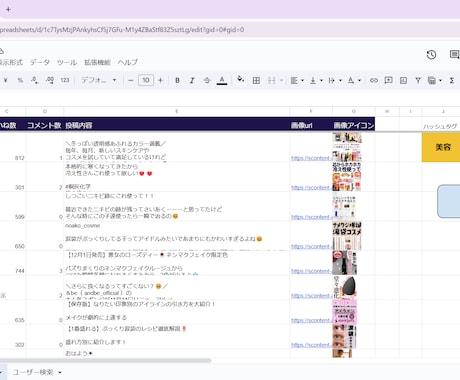
Task: Apply percent format
Action: pos(20,80)
